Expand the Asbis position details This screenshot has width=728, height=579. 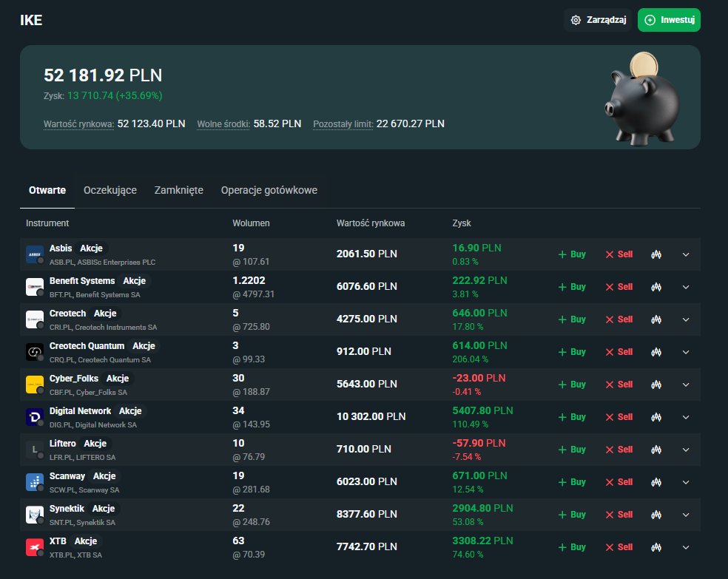pos(686,254)
